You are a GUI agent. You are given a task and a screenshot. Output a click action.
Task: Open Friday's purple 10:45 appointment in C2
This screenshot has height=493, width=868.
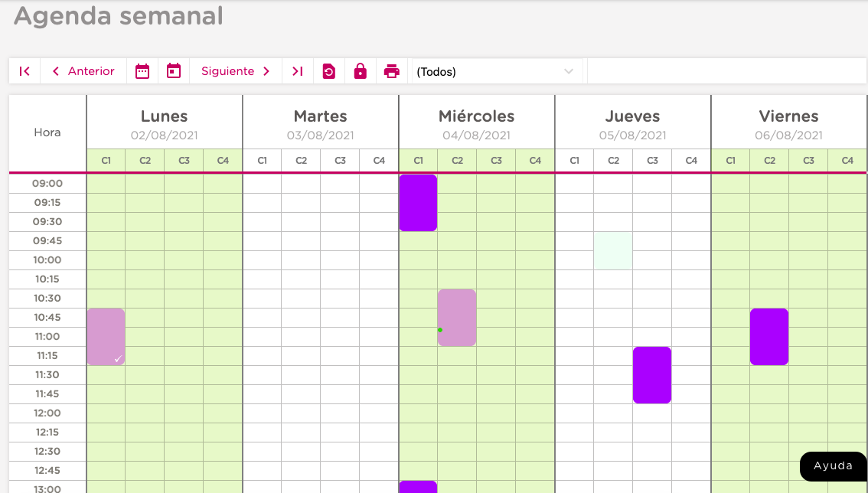[x=769, y=336]
